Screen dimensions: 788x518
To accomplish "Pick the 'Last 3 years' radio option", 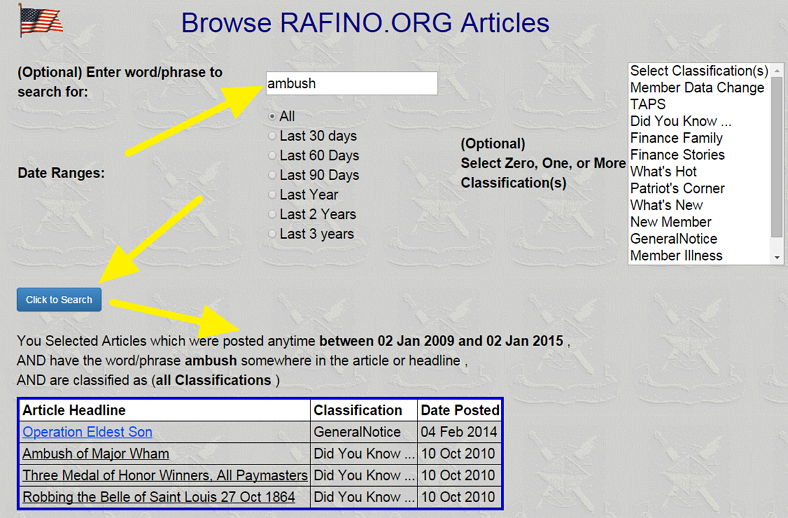I will click(x=272, y=234).
